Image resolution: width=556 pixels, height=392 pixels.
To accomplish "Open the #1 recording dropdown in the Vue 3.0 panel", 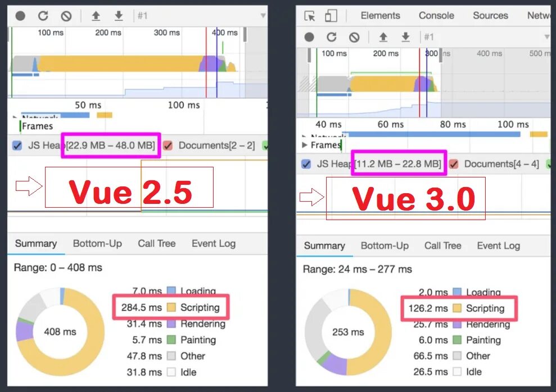I will (546, 37).
